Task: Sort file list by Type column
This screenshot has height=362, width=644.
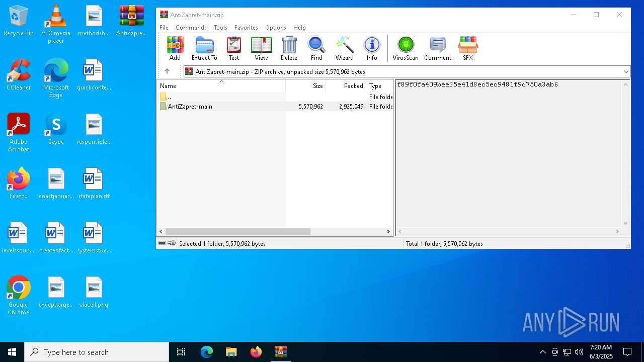Action: [x=379, y=86]
